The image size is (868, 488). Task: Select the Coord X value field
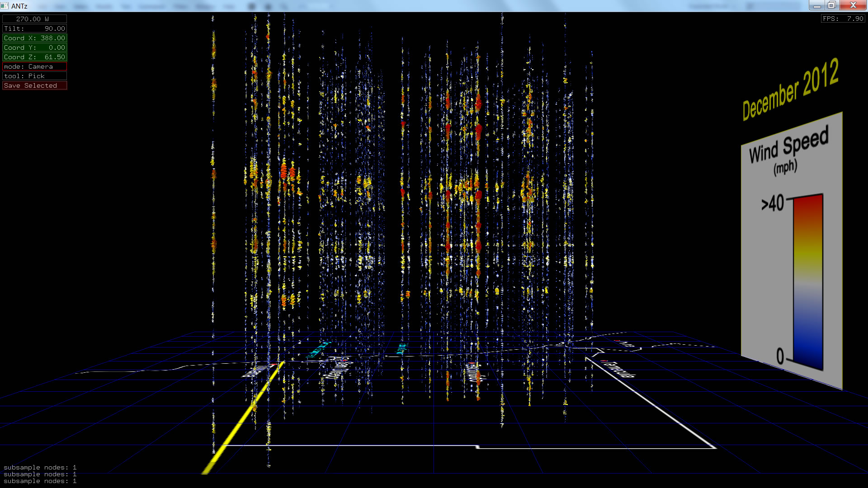[x=34, y=38]
